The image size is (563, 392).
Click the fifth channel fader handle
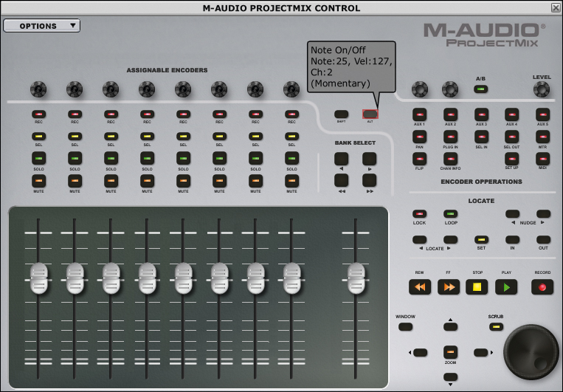tap(184, 279)
